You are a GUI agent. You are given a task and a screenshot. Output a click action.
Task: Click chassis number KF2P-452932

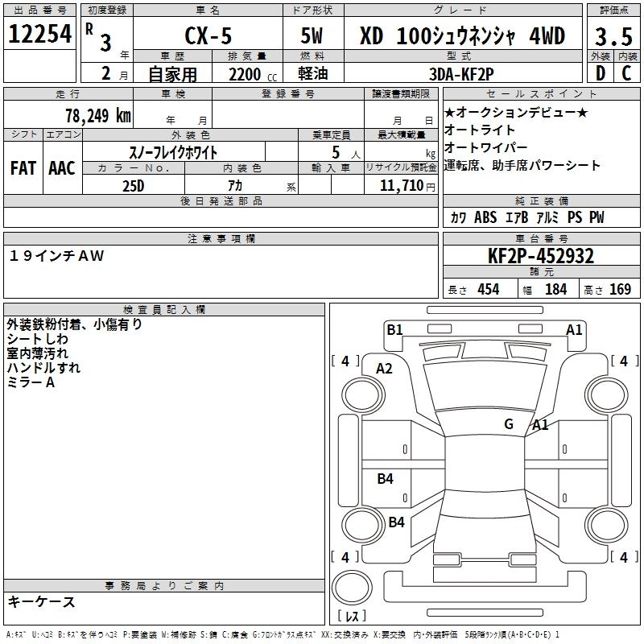click(x=541, y=256)
